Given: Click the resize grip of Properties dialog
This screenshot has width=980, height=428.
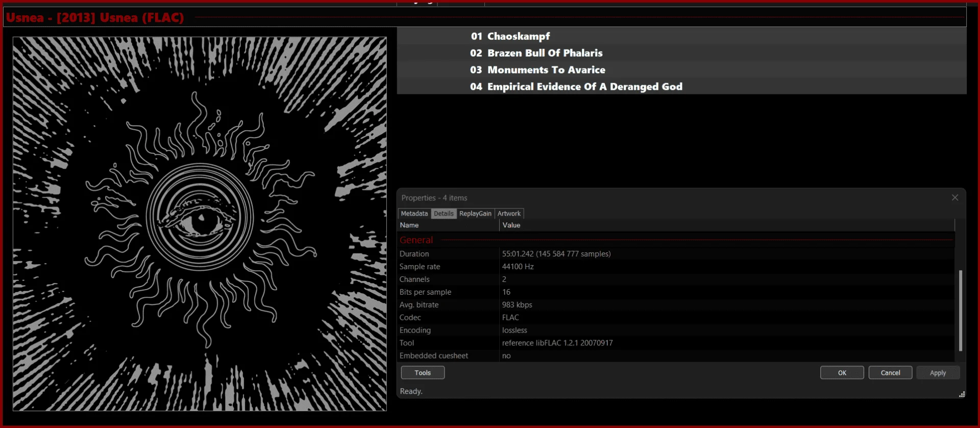Looking at the screenshot, I should (962, 394).
